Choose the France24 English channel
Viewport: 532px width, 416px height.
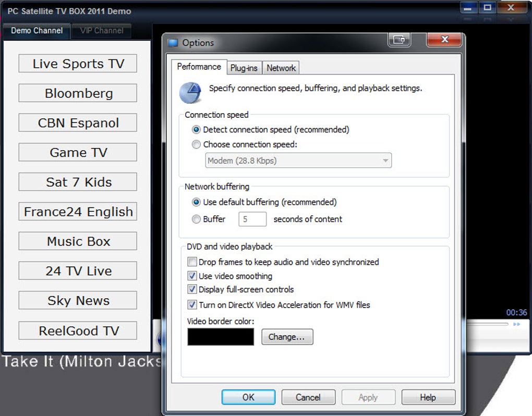pos(78,211)
